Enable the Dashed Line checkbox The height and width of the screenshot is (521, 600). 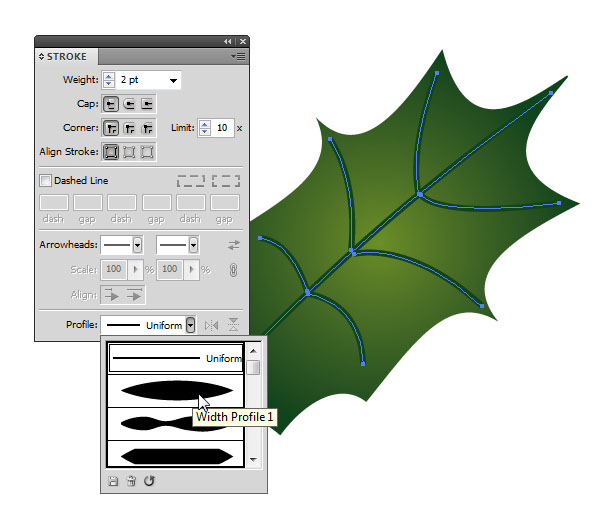pyautogui.click(x=45, y=180)
